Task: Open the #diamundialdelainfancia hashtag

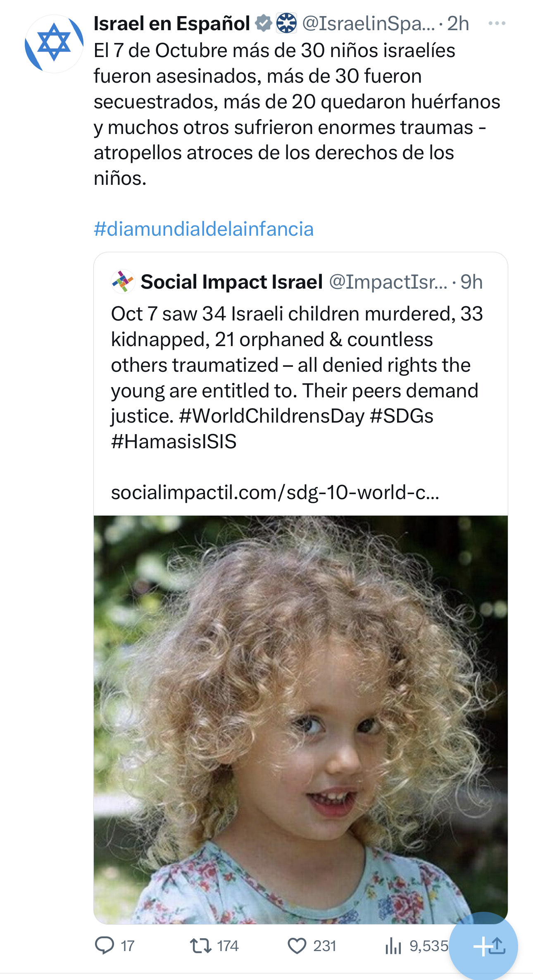Action: (204, 229)
